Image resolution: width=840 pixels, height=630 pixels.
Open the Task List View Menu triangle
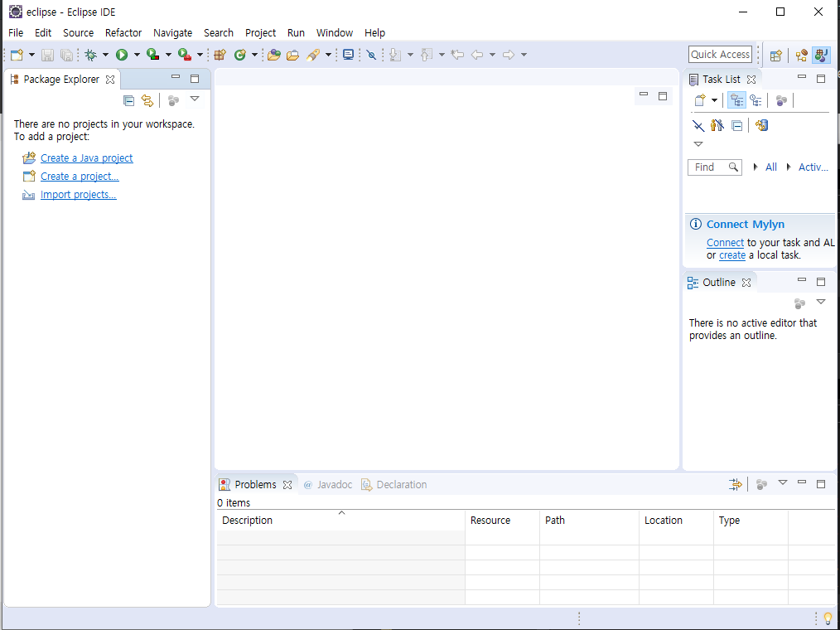(698, 144)
